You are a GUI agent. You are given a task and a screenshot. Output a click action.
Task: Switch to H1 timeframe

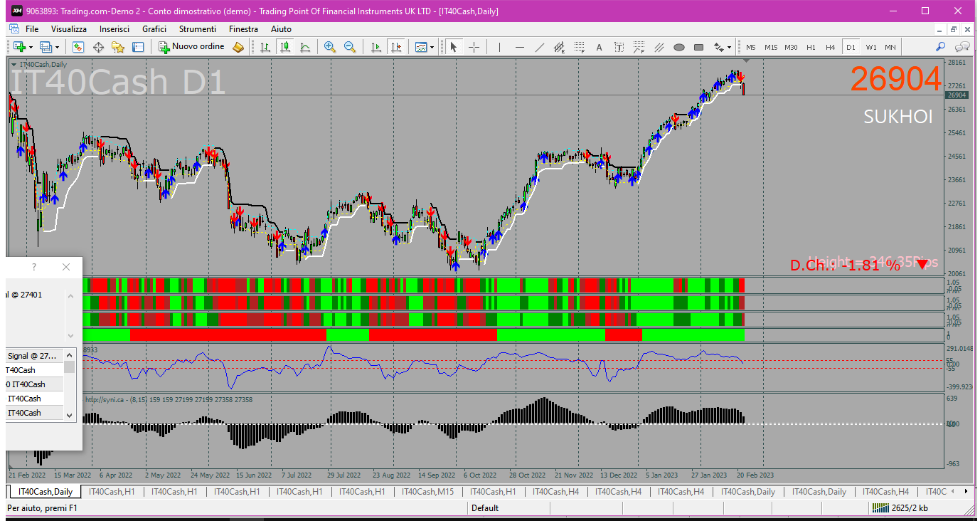coord(811,47)
